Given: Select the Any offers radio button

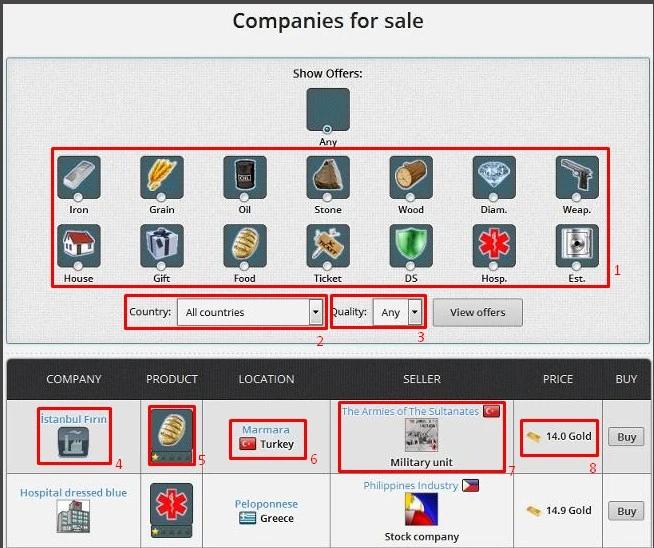Looking at the screenshot, I should 327,129.
